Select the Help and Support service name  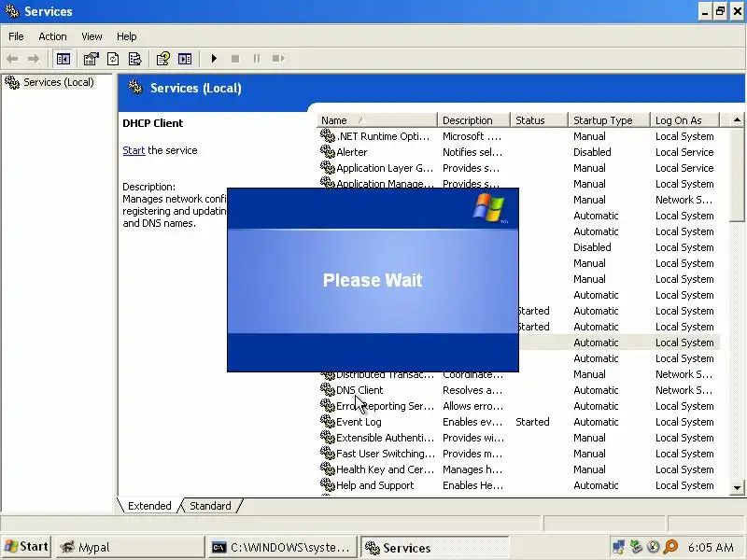pyautogui.click(x=375, y=485)
